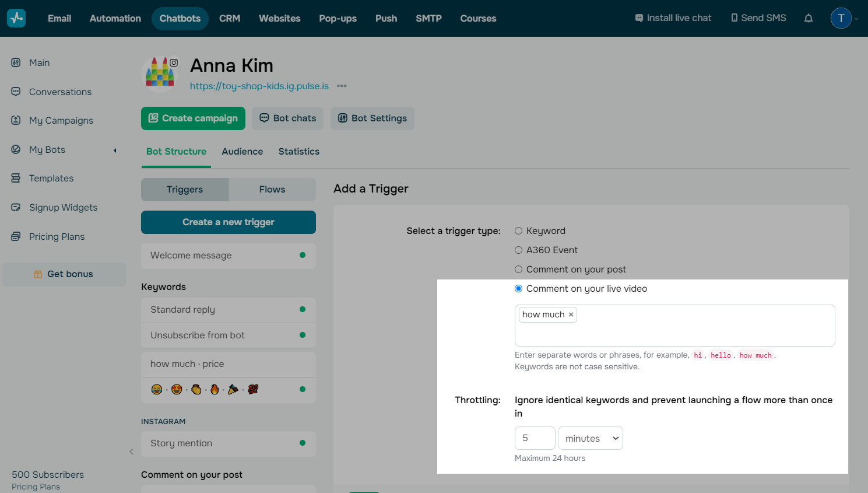The width and height of the screenshot is (868, 493).
Task: Click the SendPulse logo icon
Action: (16, 18)
